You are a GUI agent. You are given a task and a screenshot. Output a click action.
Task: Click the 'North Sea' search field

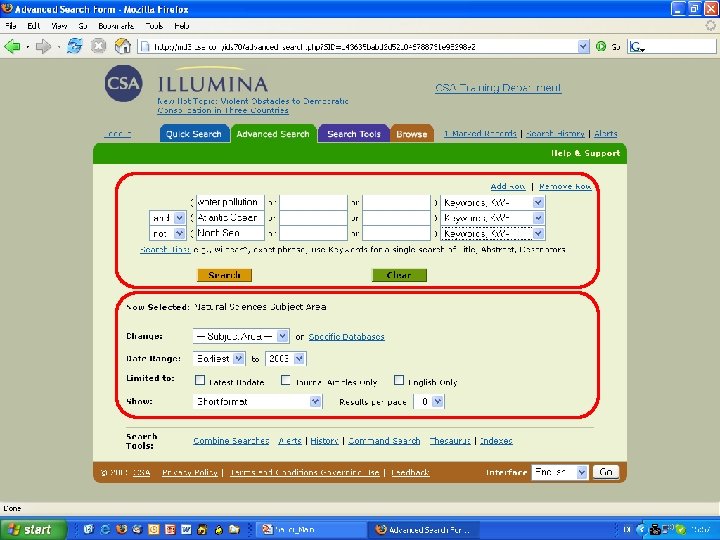[230, 233]
